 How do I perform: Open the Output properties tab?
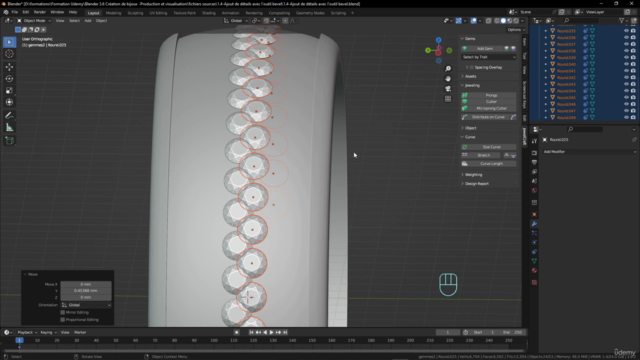click(534, 162)
